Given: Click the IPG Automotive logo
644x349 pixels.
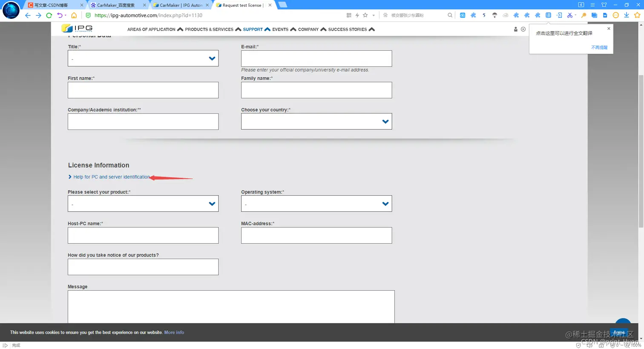Looking at the screenshot, I should click(x=77, y=29).
